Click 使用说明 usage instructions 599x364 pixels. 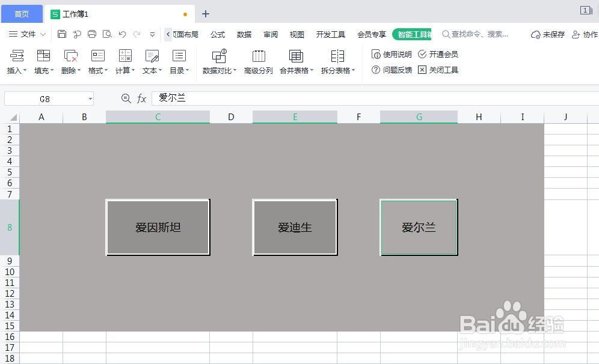(392, 55)
